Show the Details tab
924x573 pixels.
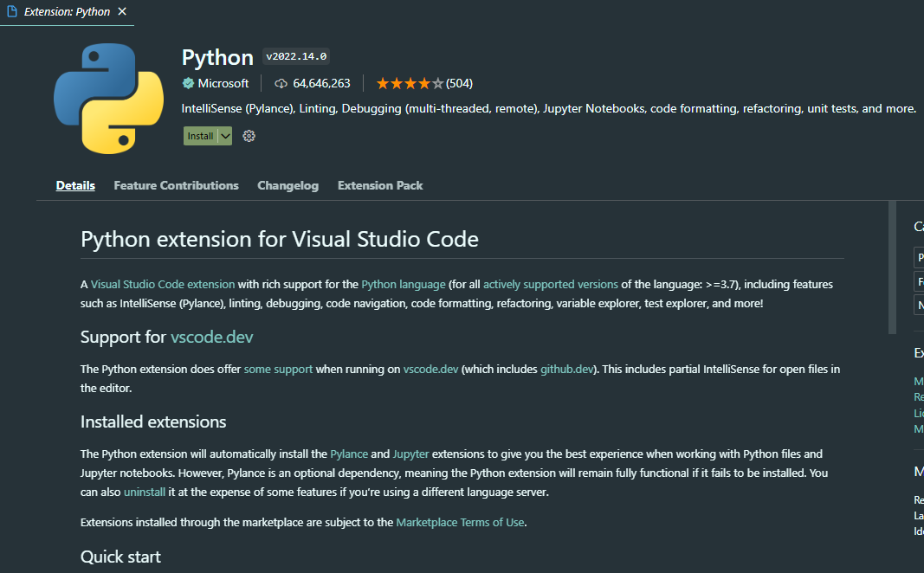pyautogui.click(x=75, y=185)
